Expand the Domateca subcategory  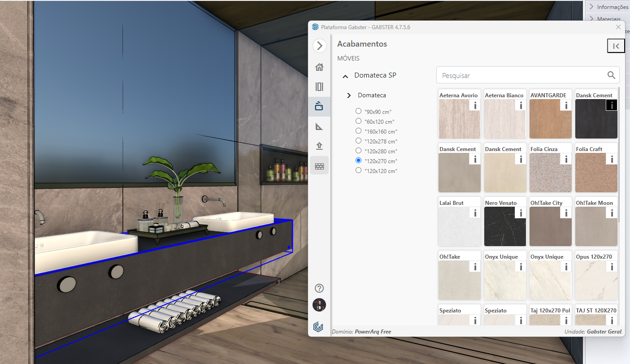[349, 95]
